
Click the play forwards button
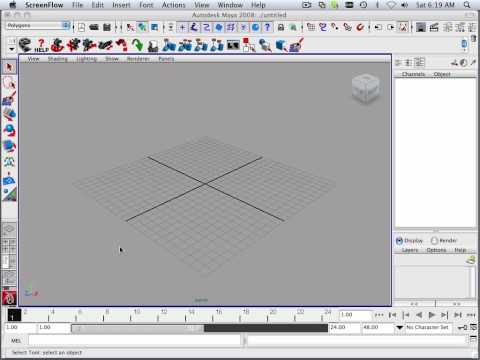coord(432,315)
